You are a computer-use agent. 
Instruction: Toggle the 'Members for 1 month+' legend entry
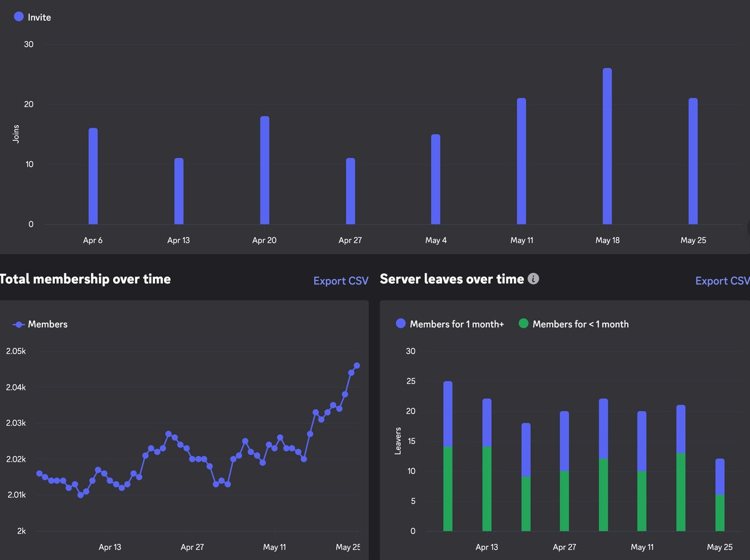pyautogui.click(x=450, y=324)
